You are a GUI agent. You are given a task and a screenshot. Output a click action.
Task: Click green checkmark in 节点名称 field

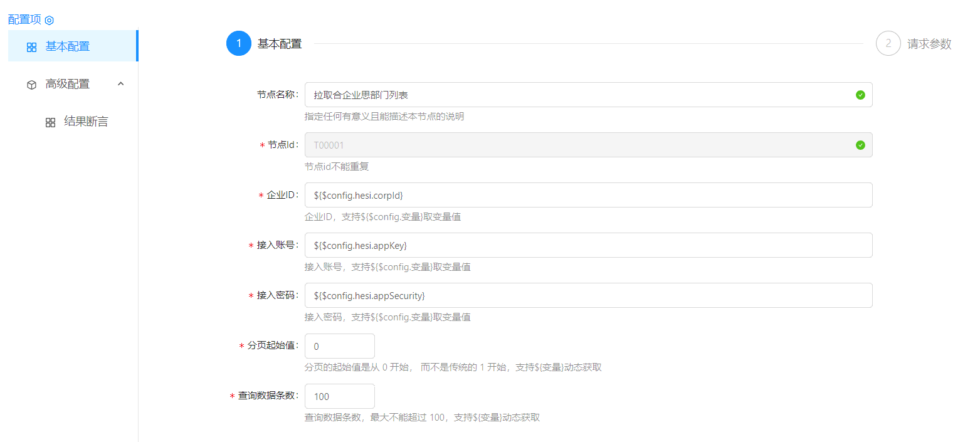(x=860, y=95)
